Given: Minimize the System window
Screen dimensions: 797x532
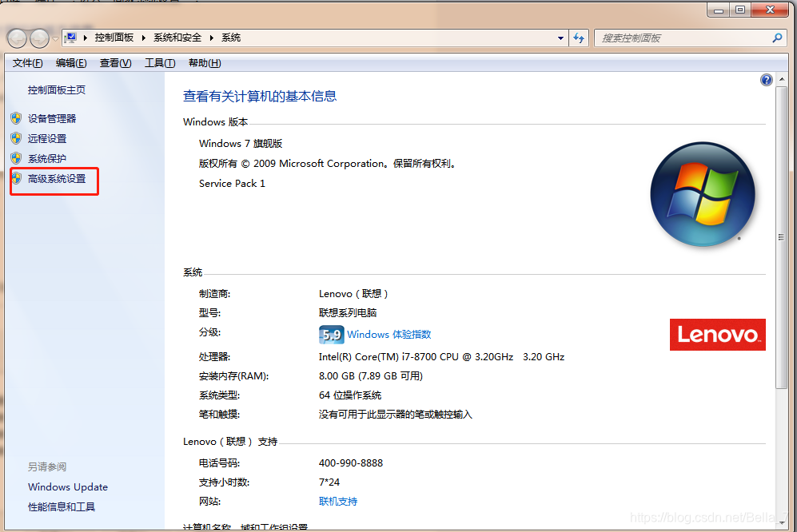Looking at the screenshot, I should coord(718,10).
